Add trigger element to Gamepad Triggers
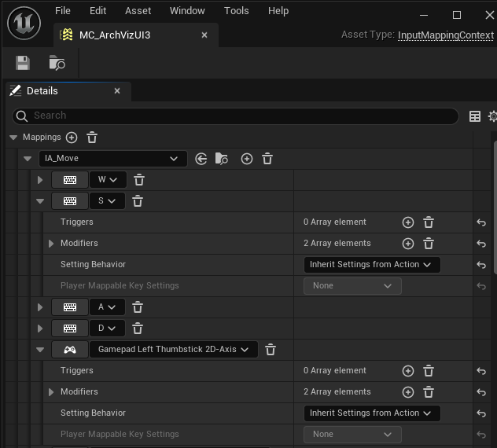The width and height of the screenshot is (497, 448). coord(408,371)
